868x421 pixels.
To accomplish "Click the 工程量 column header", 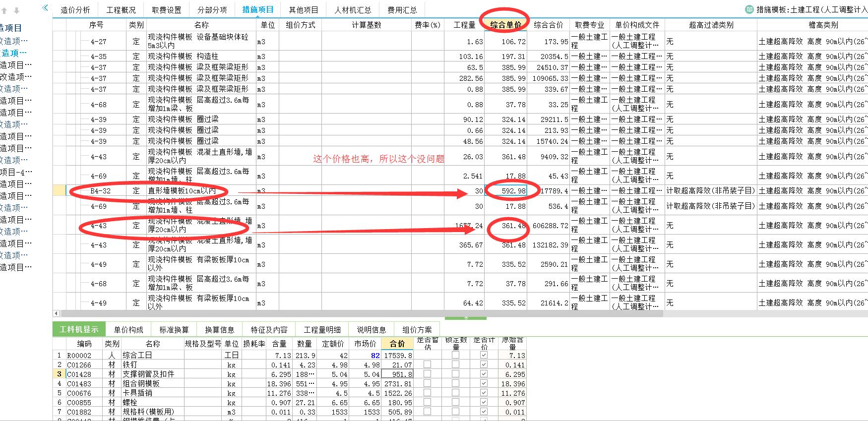I will tap(464, 25).
